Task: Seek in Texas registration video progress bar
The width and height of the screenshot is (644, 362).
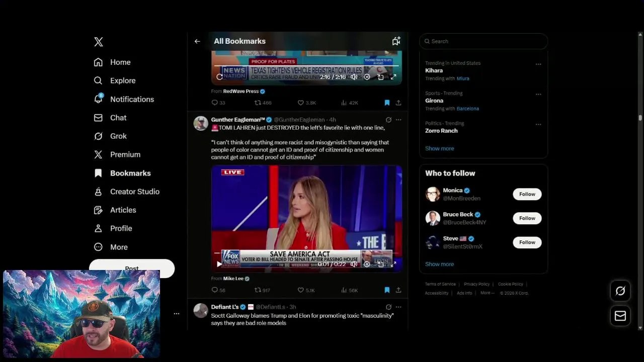Action: tap(306, 66)
